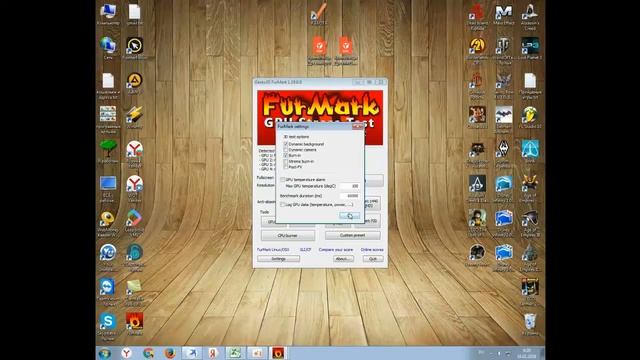Open Winamp lightning desktop icon

pyautogui.click(x=134, y=117)
